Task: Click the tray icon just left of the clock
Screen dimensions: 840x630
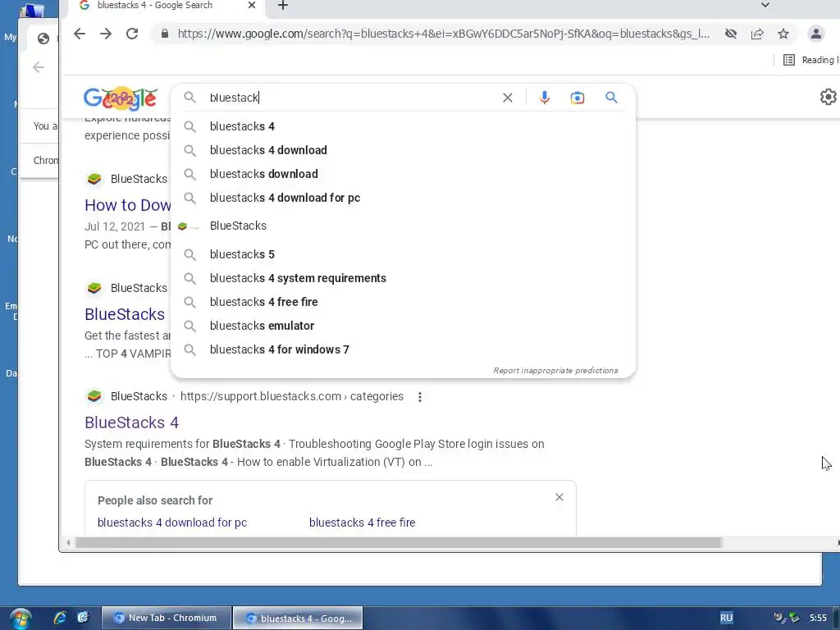Action: coord(794,618)
